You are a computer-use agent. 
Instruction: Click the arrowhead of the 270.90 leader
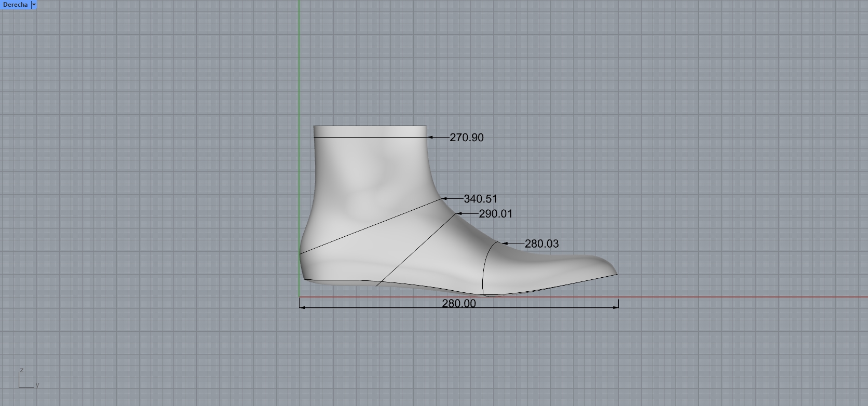pyautogui.click(x=430, y=138)
